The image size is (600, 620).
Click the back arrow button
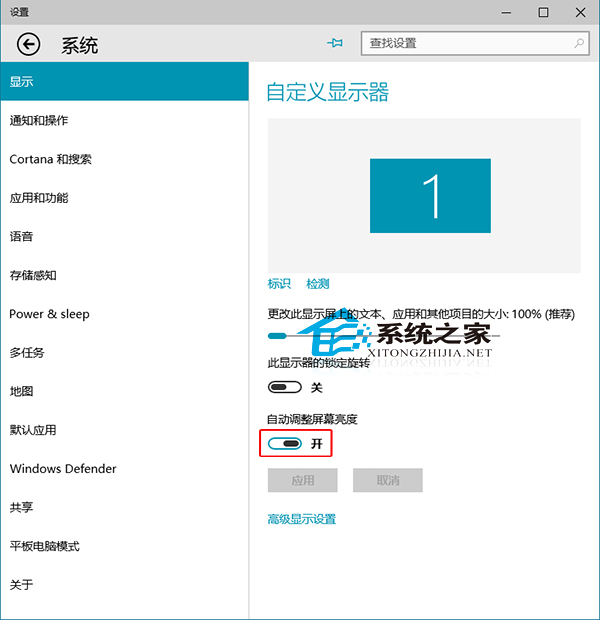pos(28,44)
